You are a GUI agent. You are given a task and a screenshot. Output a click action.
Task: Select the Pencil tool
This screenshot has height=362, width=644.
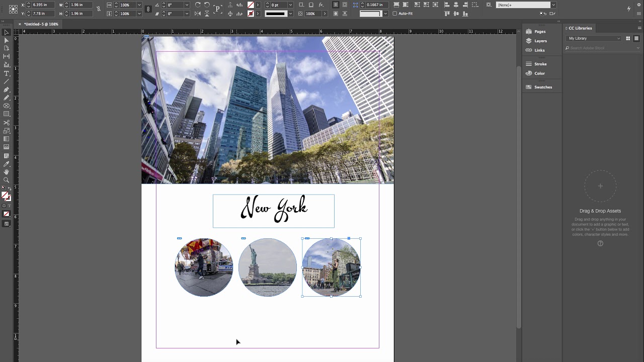pos(6,98)
